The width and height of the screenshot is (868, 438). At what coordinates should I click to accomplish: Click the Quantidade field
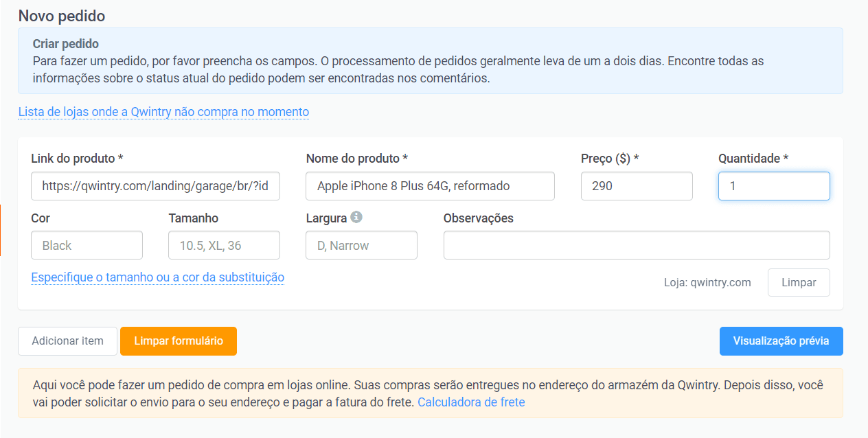(x=774, y=186)
